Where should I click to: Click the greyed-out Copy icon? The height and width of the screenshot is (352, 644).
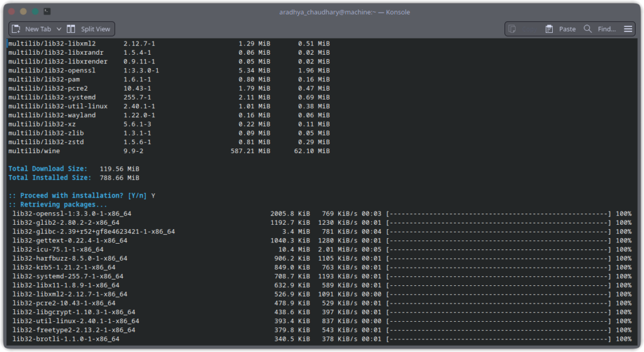(x=512, y=29)
